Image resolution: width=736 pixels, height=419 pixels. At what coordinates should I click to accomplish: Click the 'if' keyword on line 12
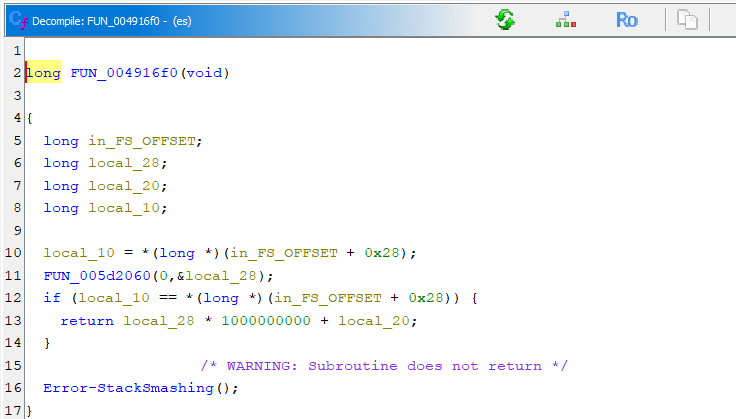pos(52,298)
